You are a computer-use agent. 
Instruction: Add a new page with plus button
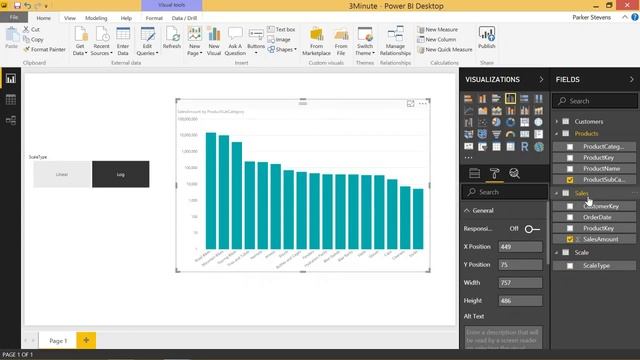pos(86,340)
